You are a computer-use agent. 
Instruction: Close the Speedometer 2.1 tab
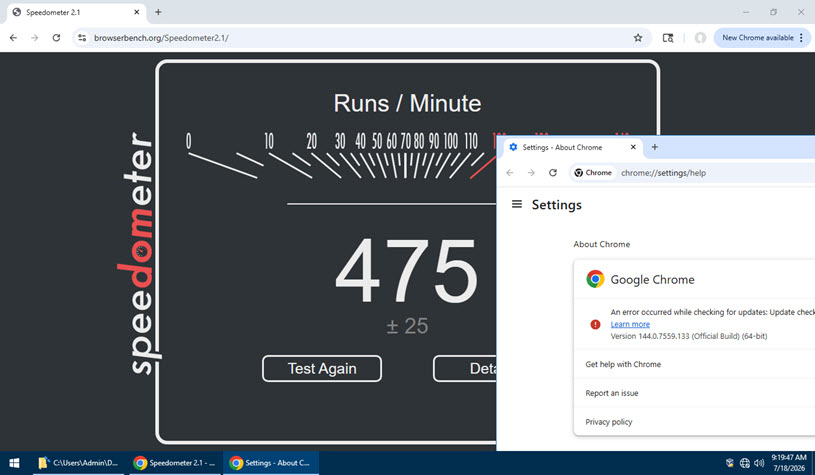[137, 12]
